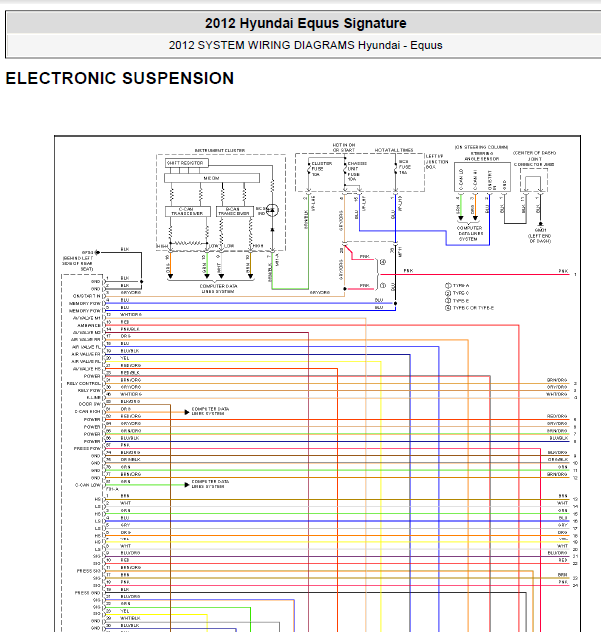The width and height of the screenshot is (601, 632).
Task: Click the 'SHIFT REGISTER' box
Action: (x=187, y=163)
